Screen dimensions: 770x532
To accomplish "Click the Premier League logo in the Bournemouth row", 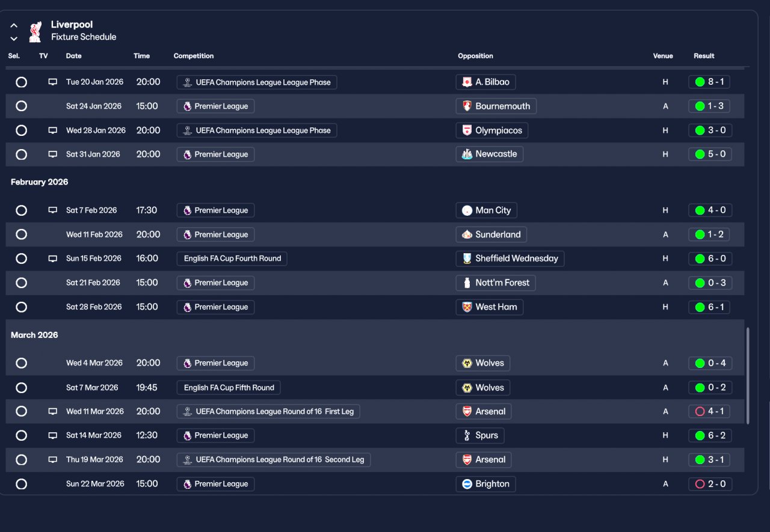I will pyautogui.click(x=187, y=106).
